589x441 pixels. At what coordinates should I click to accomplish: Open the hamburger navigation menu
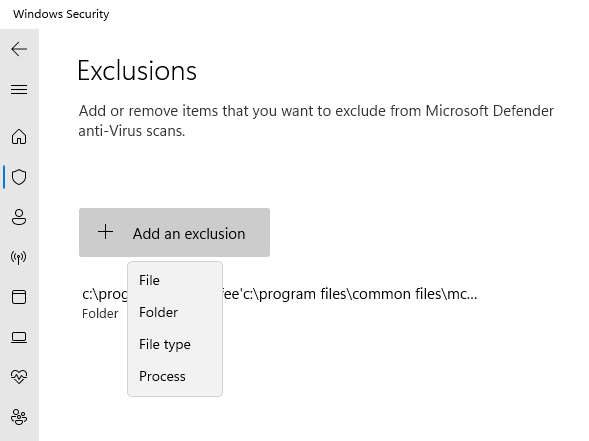coord(19,89)
